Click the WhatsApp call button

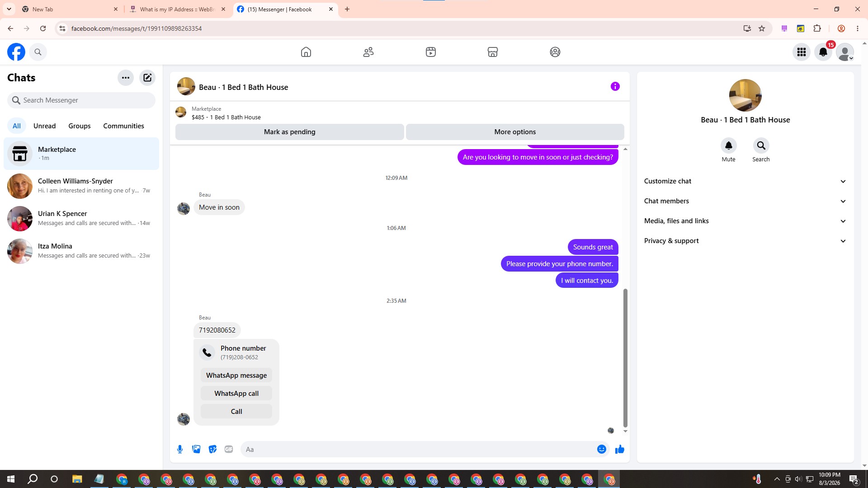236,394
